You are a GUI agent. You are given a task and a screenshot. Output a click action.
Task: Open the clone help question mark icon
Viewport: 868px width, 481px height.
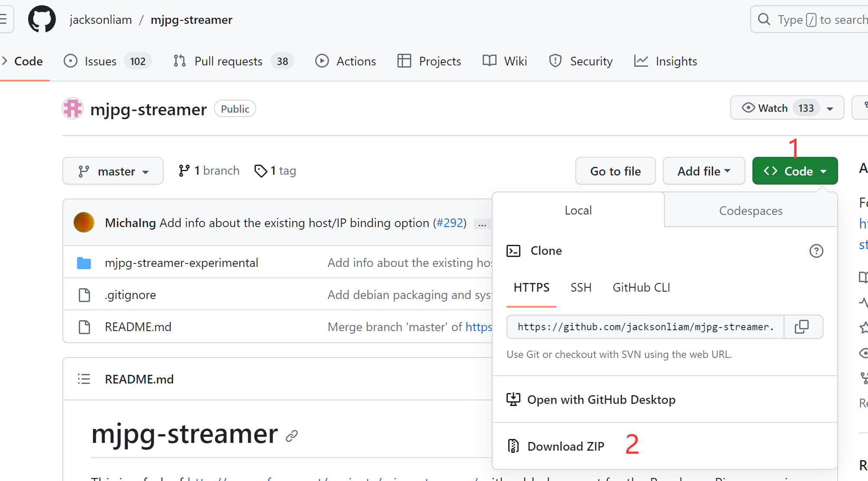816,251
